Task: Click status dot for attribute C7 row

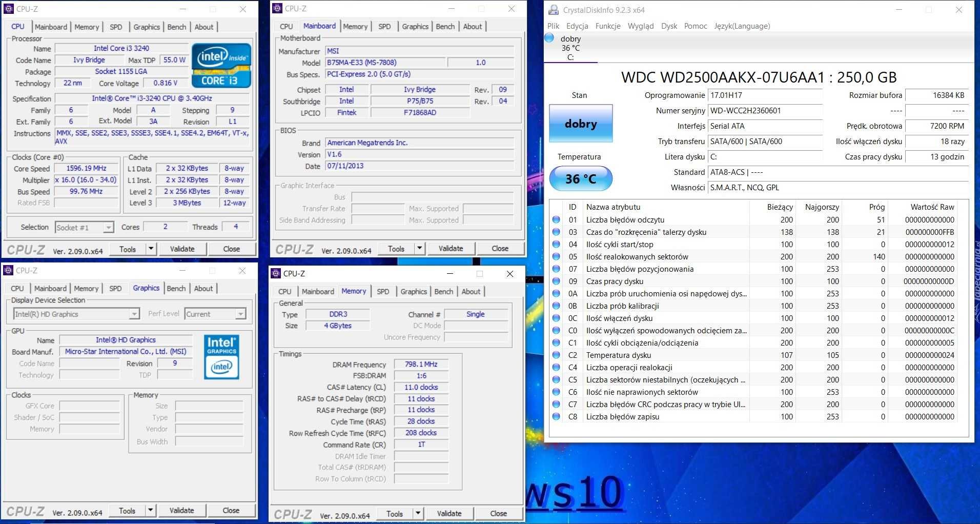Action: click(556, 404)
